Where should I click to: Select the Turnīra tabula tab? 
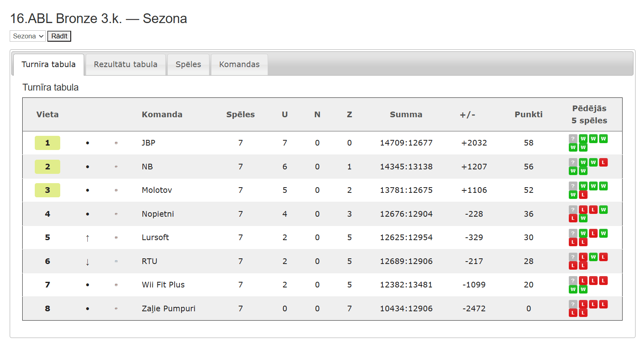coord(49,65)
